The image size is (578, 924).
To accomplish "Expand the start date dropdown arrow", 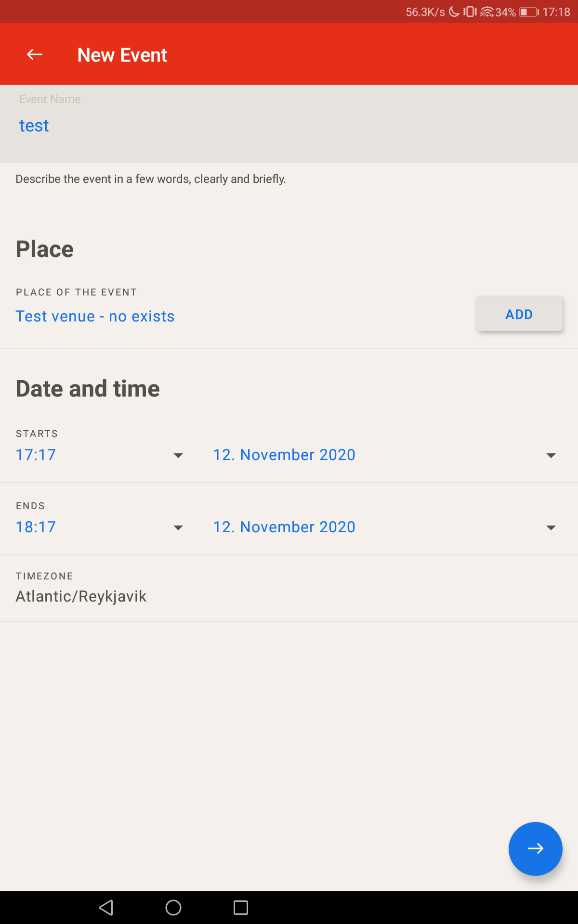I will [551, 455].
